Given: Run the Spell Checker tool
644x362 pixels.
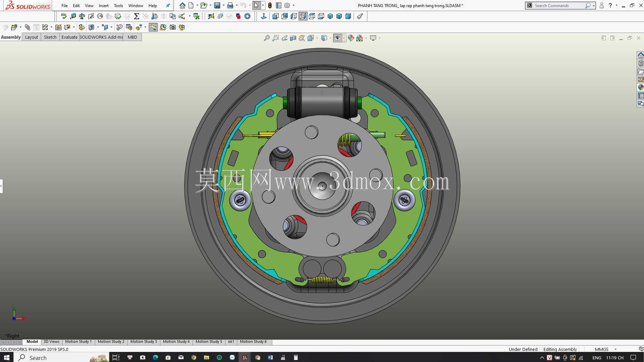Looking at the screenshot, I should pos(64,16).
